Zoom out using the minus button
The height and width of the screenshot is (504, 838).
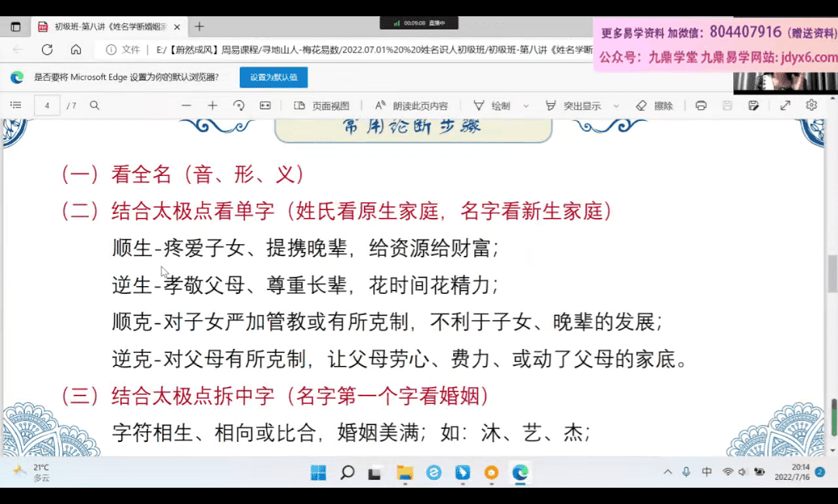185,105
